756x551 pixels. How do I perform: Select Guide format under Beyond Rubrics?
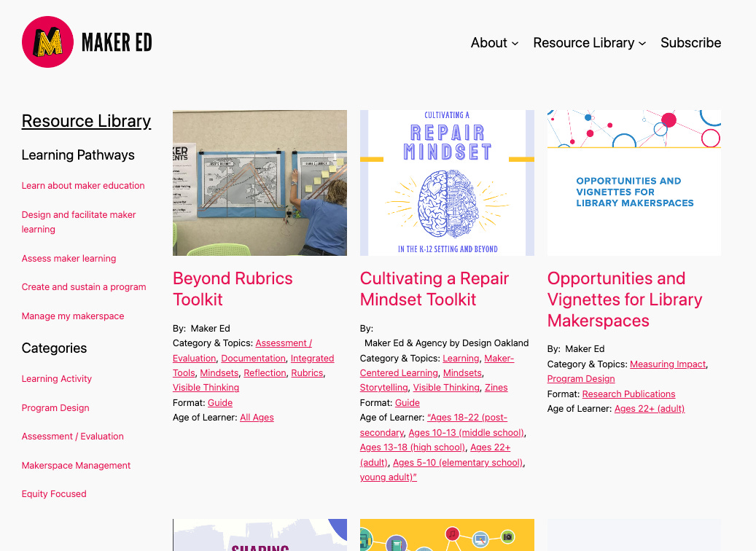(220, 403)
